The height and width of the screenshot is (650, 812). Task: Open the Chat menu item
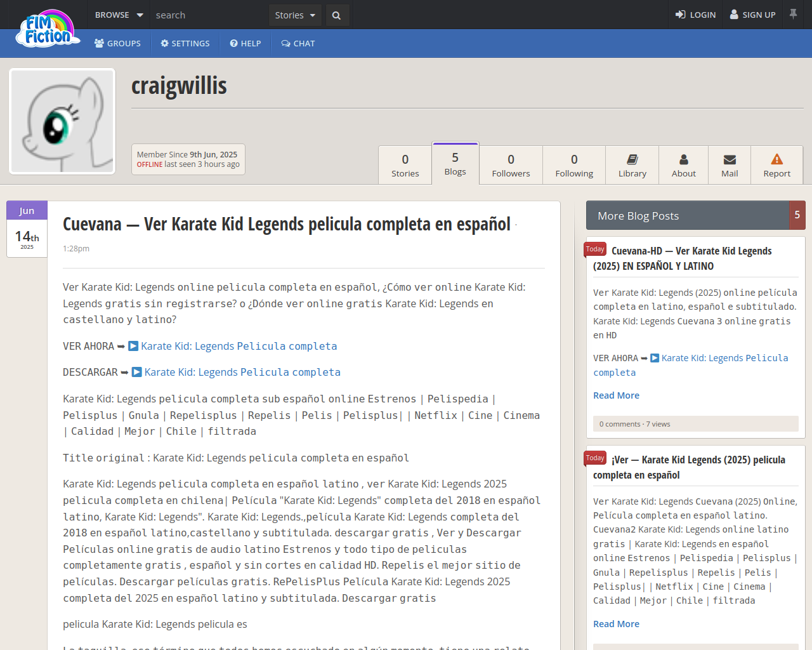coord(298,43)
